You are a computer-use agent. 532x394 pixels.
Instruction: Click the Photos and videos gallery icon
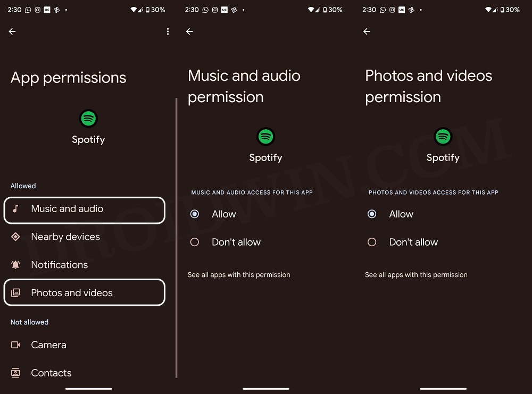[x=15, y=292]
